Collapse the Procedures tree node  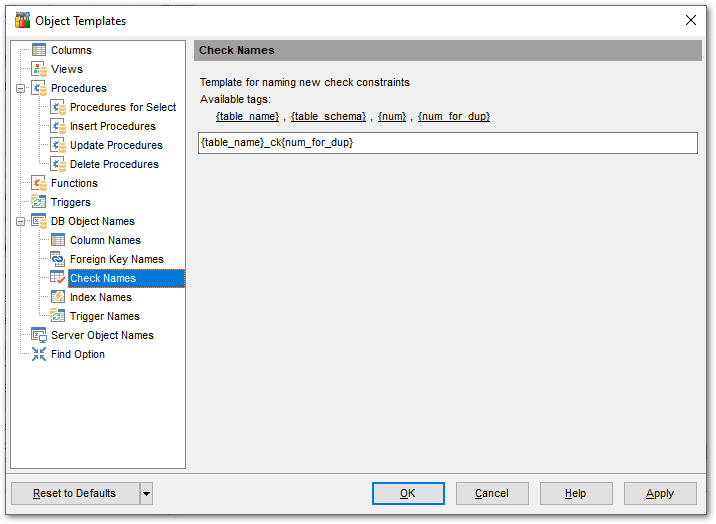click(21, 88)
